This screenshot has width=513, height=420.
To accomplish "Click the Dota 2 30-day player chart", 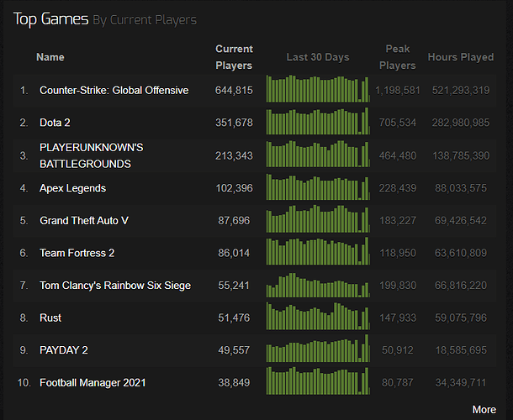I will click(318, 121).
